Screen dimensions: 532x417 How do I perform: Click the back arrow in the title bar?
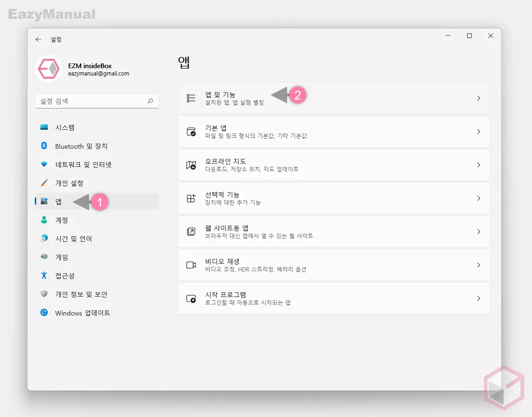click(x=38, y=40)
